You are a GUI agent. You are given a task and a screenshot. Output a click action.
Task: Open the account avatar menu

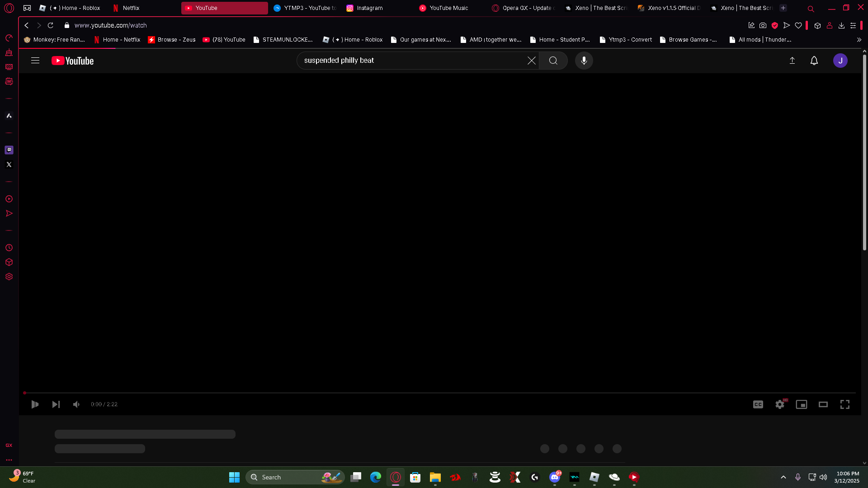click(840, 61)
